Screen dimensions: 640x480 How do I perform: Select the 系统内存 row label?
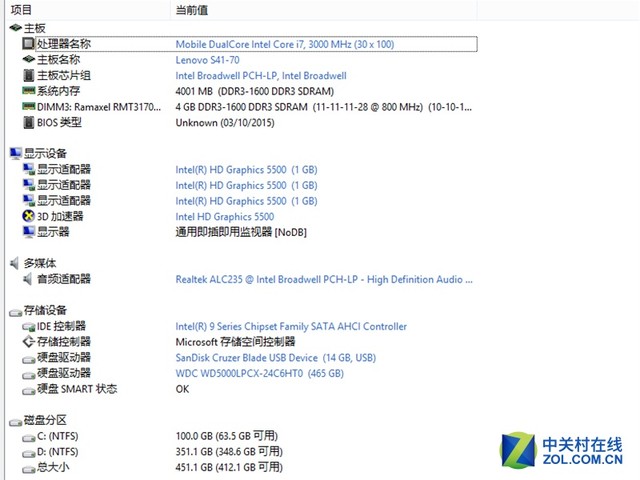coord(58,91)
